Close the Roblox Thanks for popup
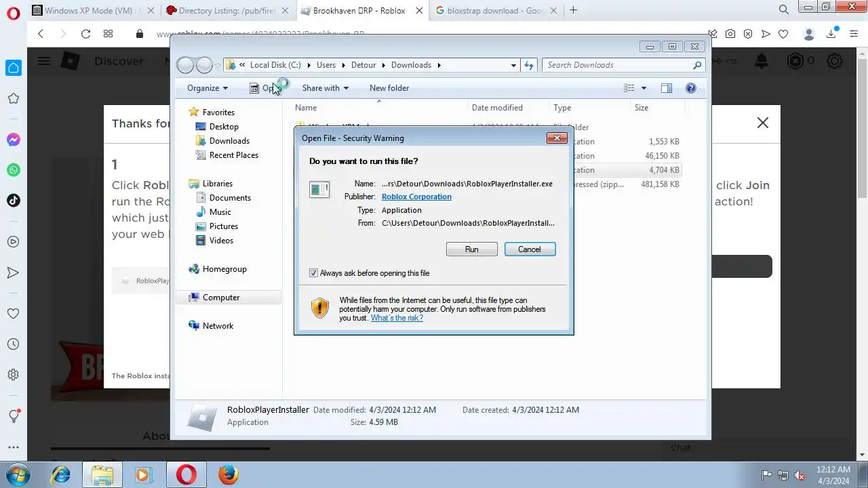 coord(763,123)
